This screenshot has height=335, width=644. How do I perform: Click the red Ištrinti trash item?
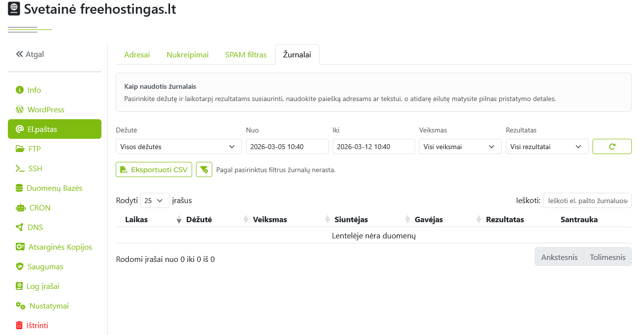(x=37, y=326)
